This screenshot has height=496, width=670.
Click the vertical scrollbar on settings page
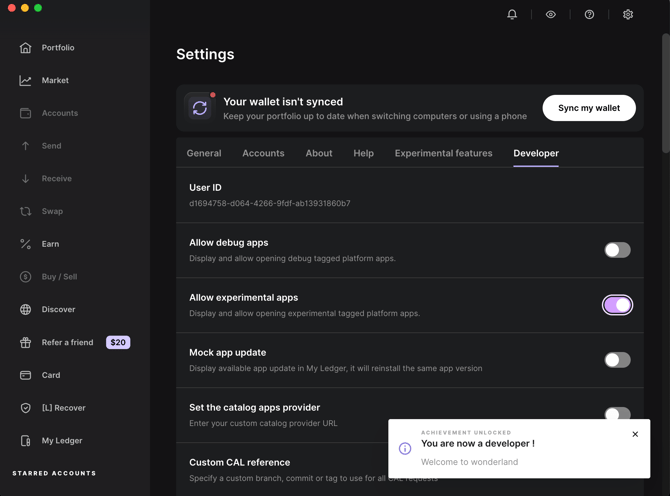tap(665, 90)
